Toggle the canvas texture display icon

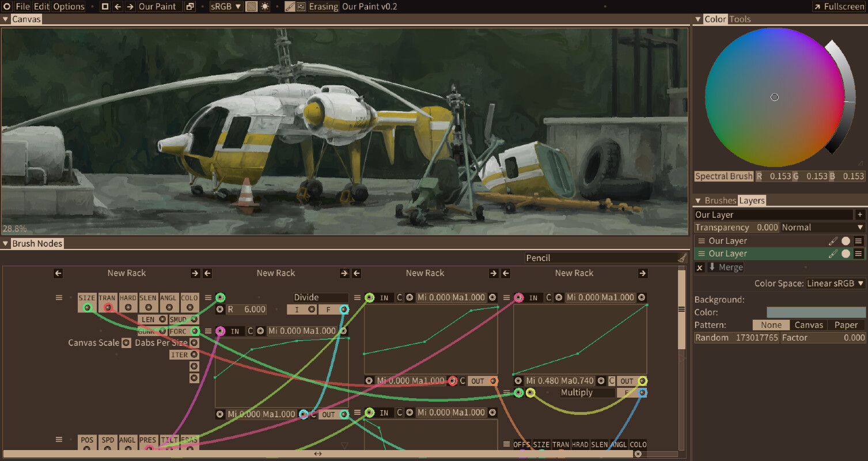[251, 7]
